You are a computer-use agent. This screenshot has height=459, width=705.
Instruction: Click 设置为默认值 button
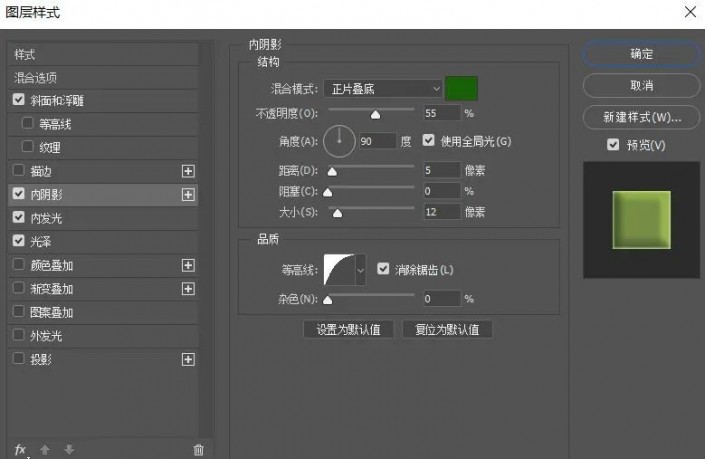tap(348, 330)
